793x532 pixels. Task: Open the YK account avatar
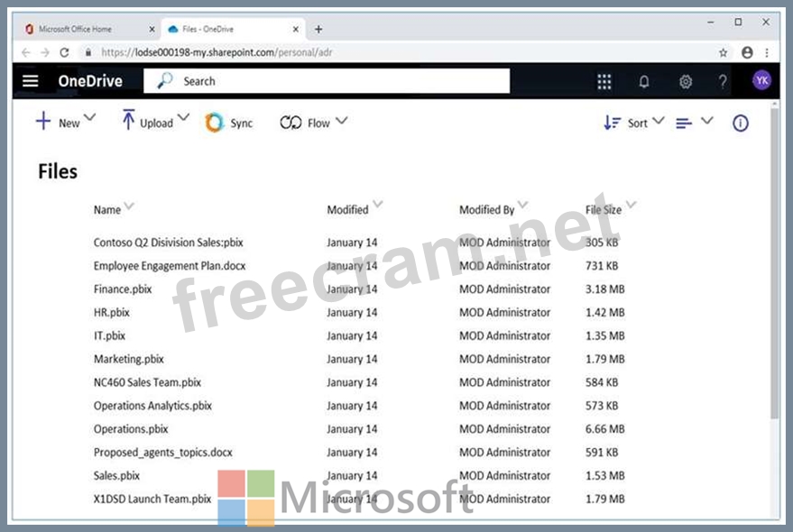click(x=761, y=80)
